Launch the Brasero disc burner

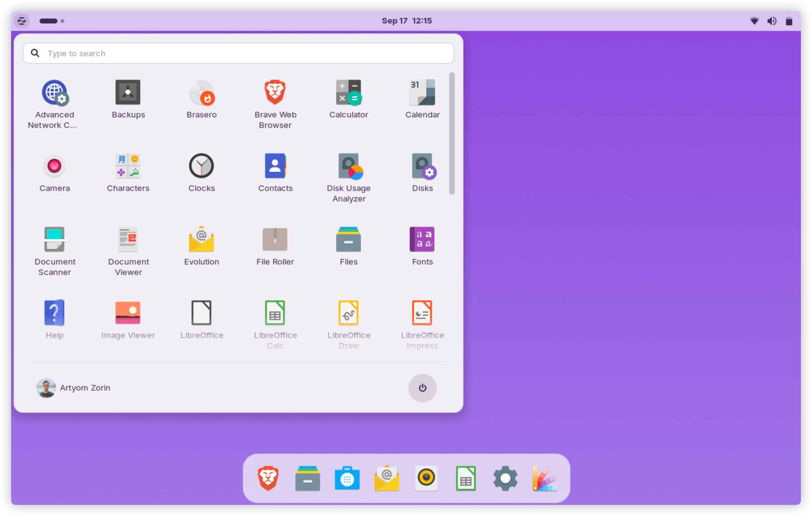click(201, 98)
